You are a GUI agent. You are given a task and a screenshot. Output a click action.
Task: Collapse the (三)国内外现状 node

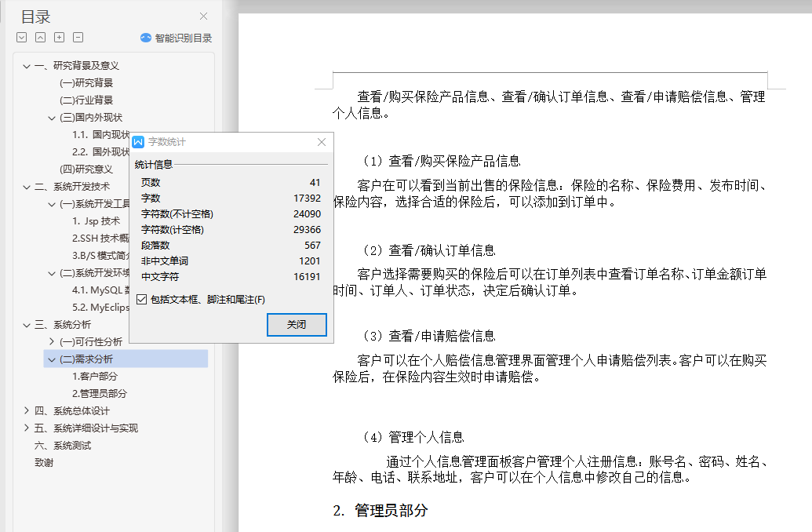tap(51, 118)
